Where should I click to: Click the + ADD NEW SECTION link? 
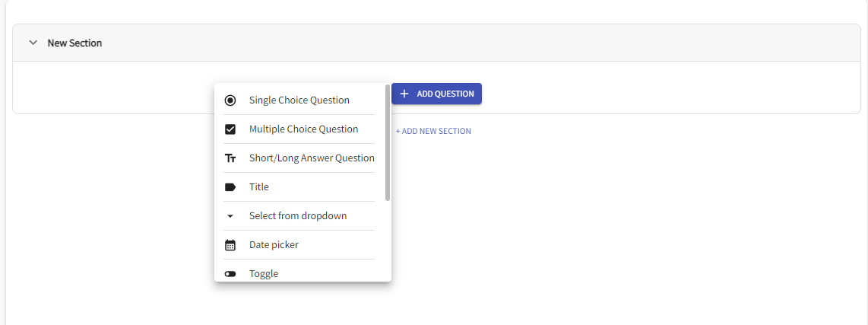point(433,132)
